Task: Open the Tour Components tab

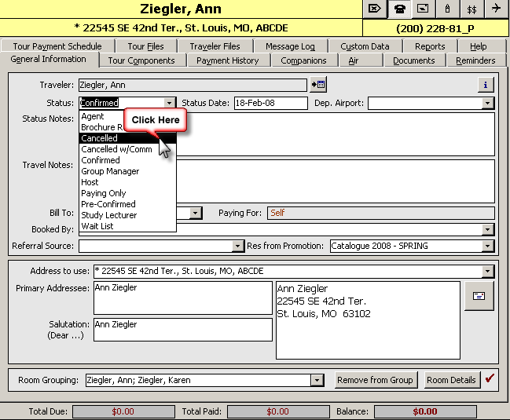Action: (x=141, y=60)
